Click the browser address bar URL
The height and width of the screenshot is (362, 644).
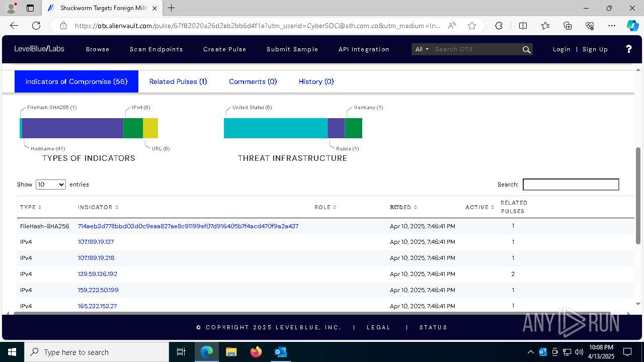(x=258, y=26)
